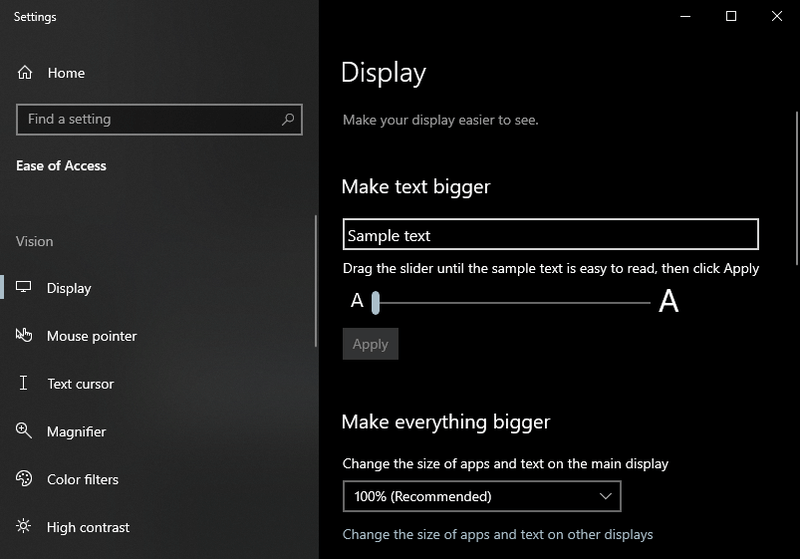The image size is (800, 559).
Task: Focus the Find a setting search box
Action: click(x=159, y=119)
